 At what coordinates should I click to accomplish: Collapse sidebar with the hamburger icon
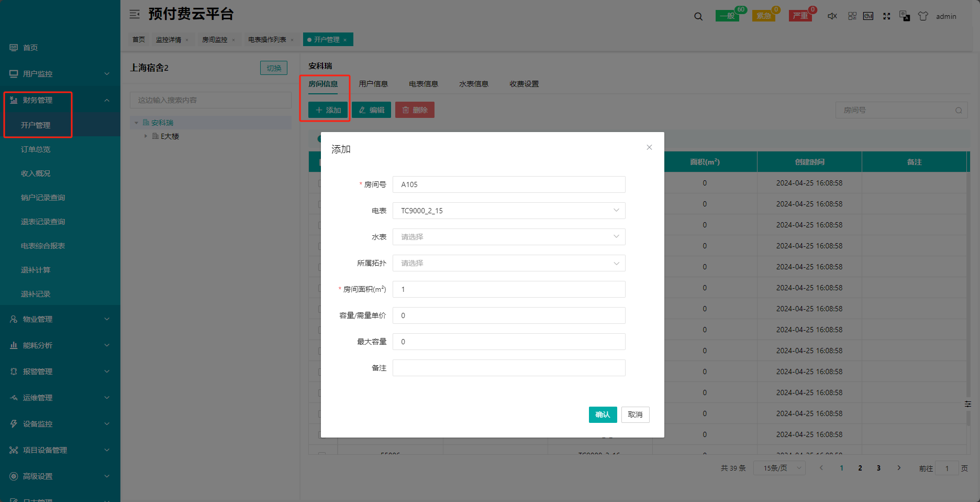pyautogui.click(x=135, y=14)
